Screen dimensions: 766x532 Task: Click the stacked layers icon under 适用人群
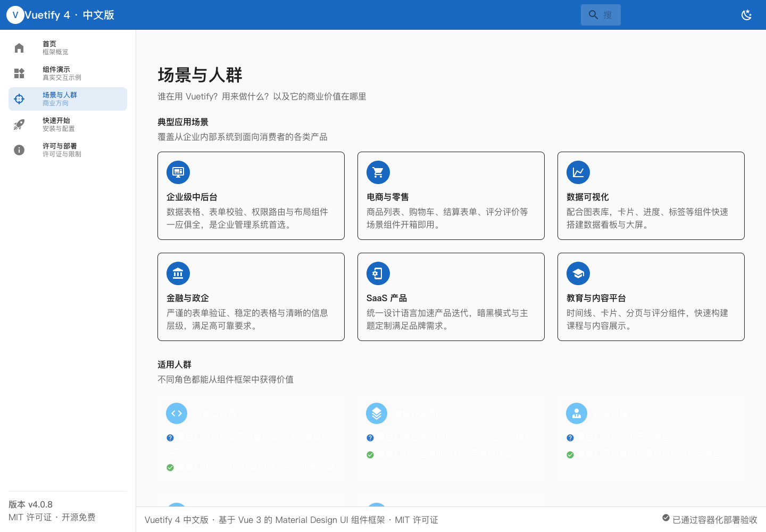point(377,413)
